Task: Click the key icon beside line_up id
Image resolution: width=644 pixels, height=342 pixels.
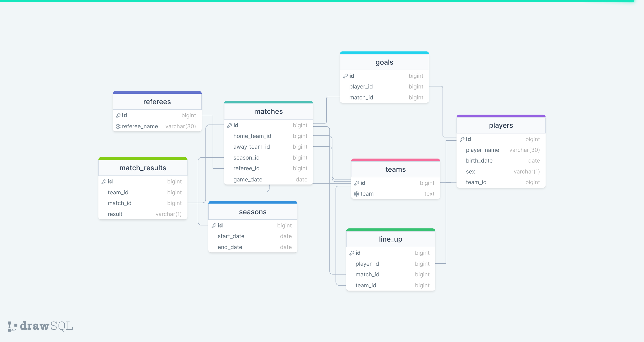Action: point(352,253)
